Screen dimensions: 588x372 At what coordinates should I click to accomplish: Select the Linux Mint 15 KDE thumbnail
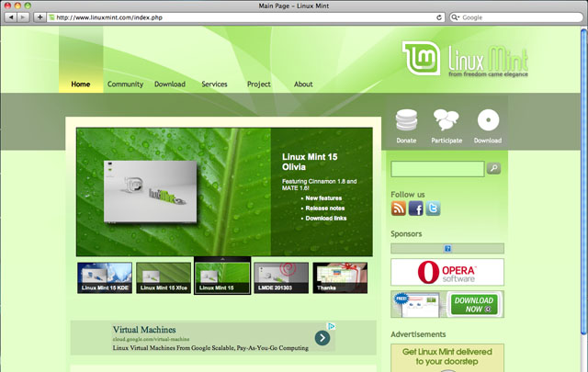point(105,278)
